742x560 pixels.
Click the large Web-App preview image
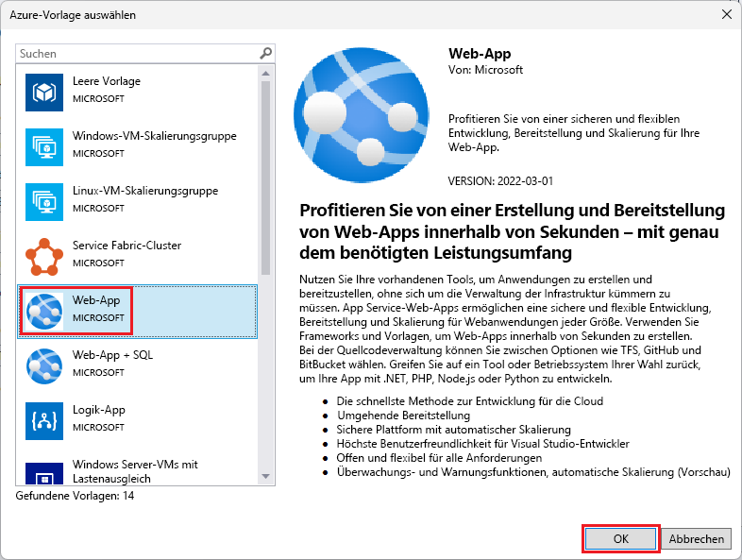361,114
